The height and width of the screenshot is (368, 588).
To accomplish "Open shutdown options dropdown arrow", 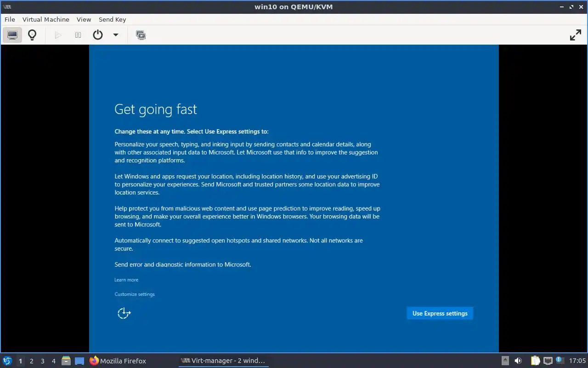I will tap(116, 35).
